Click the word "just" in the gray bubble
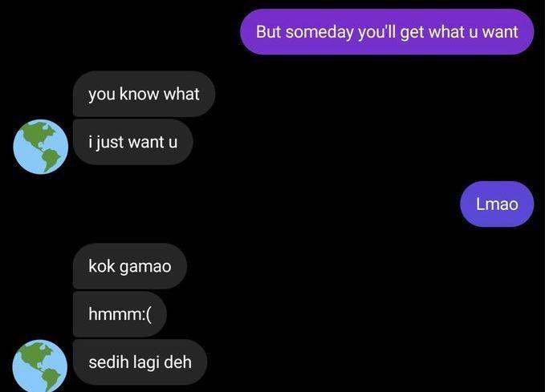Image resolution: width=545 pixels, height=392 pixels. (109, 143)
